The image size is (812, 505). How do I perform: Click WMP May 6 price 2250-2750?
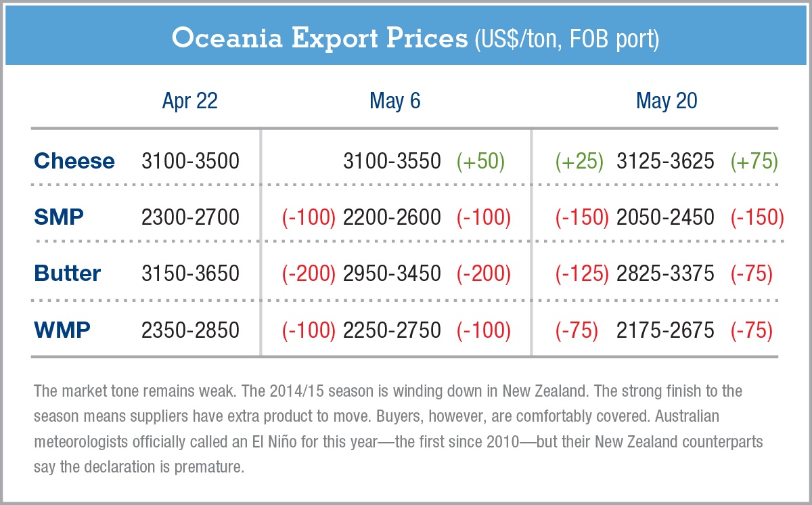click(392, 330)
